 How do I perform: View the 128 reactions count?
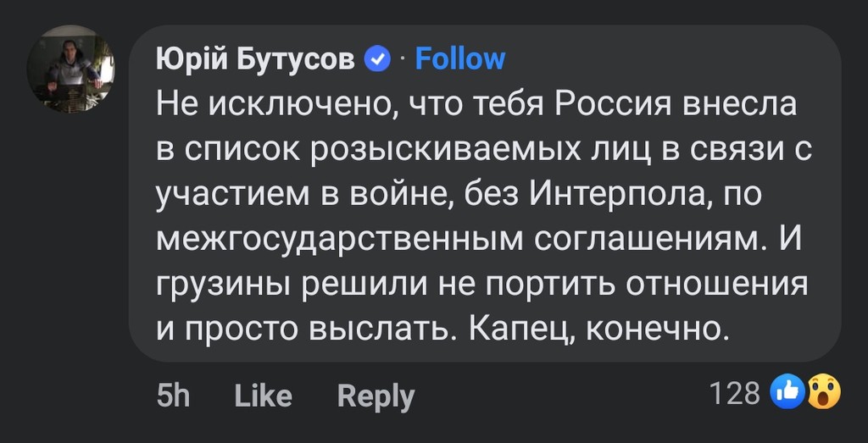click(734, 393)
